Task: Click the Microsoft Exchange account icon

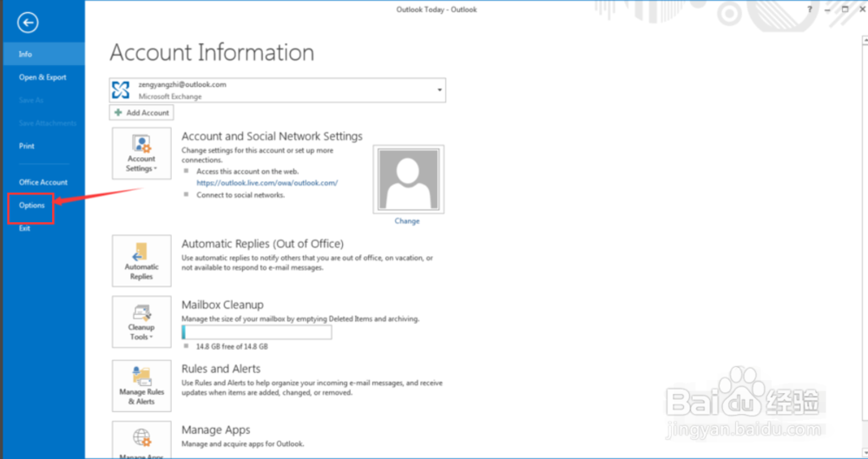Action: 121,90
